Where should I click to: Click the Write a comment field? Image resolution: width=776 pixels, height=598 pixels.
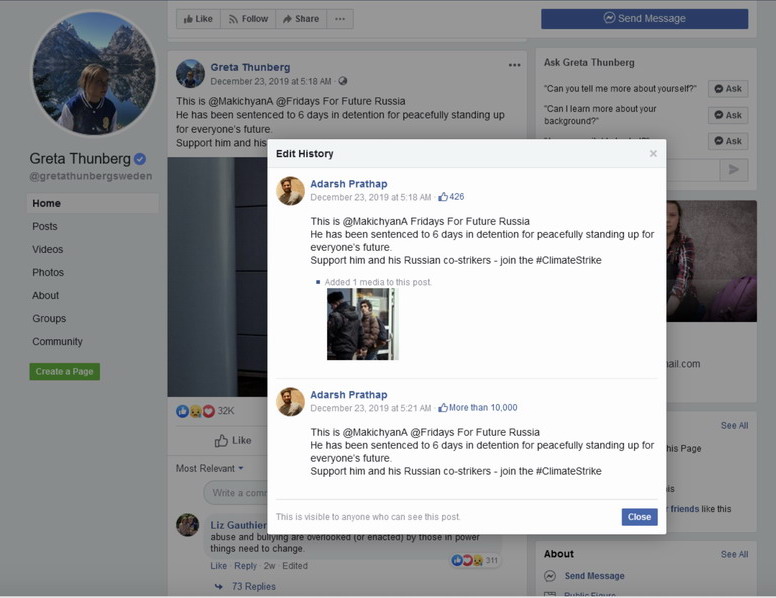(x=237, y=493)
